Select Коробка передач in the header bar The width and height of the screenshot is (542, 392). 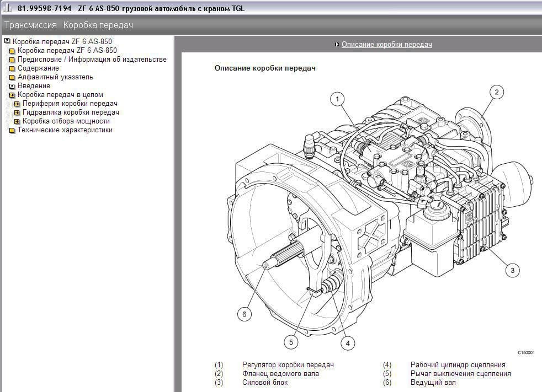tap(98, 25)
